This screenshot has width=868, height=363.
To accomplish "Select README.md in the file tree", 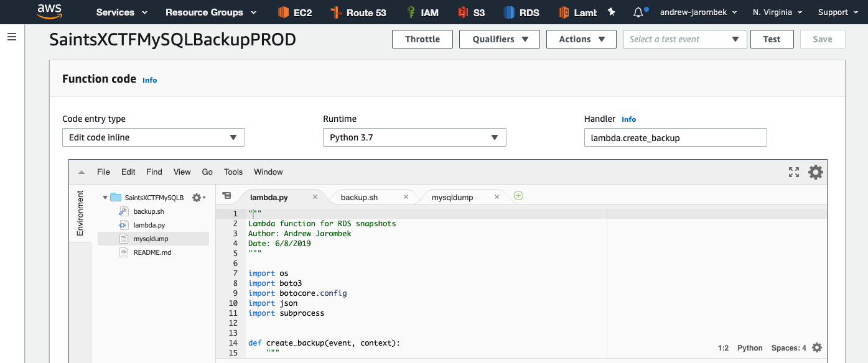I will [153, 252].
